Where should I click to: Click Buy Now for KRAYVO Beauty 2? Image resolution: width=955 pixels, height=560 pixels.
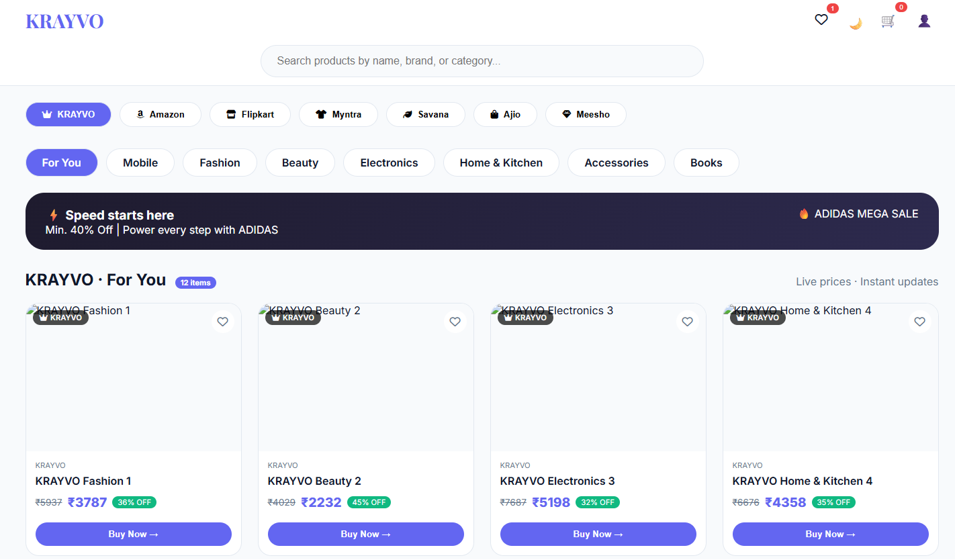pos(366,534)
